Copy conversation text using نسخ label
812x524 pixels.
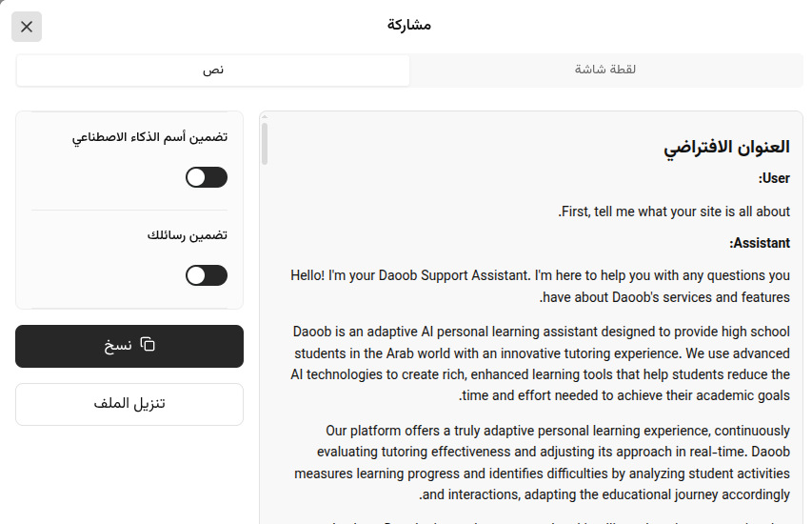(118, 345)
